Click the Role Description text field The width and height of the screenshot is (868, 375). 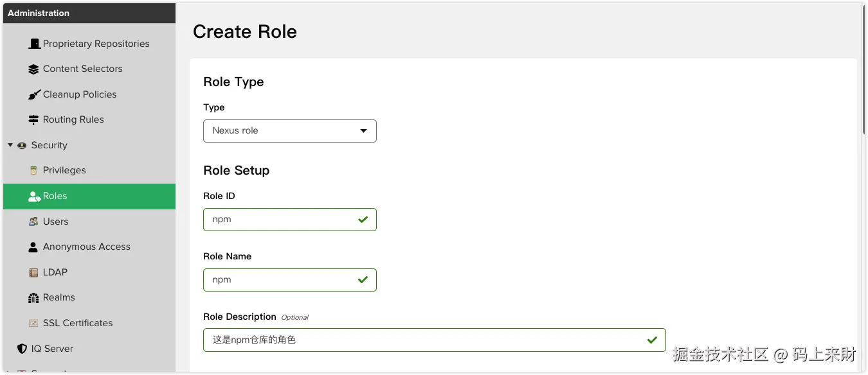(424, 340)
